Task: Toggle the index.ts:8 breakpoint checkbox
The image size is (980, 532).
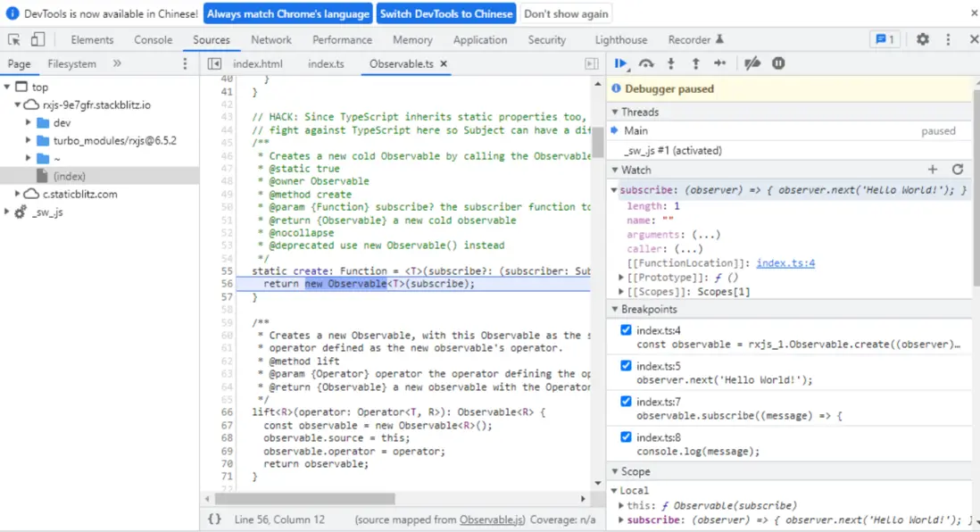Action: 626,437
